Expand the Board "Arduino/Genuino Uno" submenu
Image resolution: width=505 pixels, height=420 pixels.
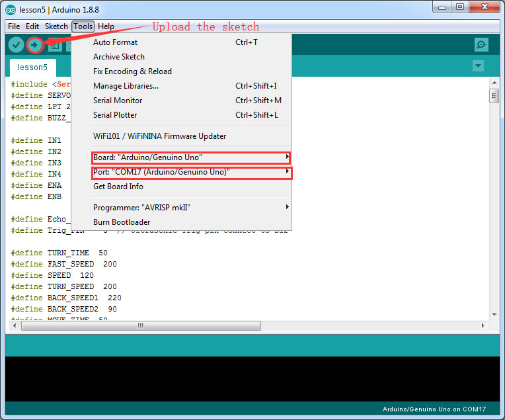191,157
